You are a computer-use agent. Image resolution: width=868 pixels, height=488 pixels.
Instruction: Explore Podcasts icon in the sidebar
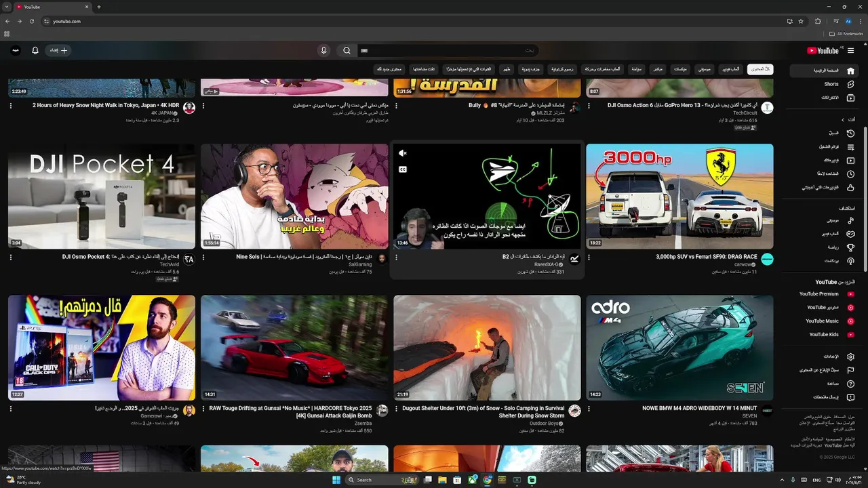click(850, 261)
